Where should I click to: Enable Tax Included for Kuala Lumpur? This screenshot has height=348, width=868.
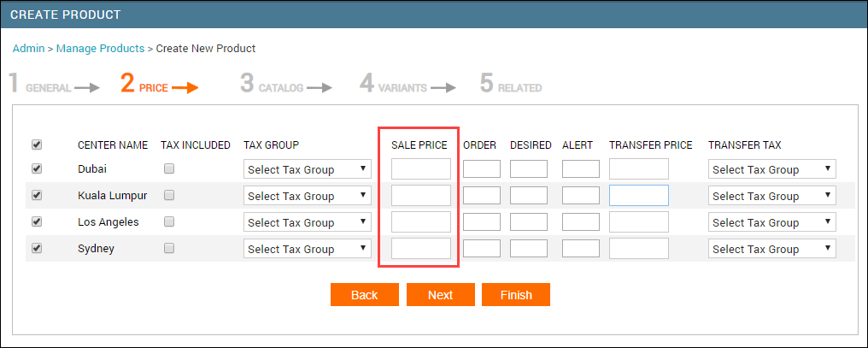click(x=169, y=196)
